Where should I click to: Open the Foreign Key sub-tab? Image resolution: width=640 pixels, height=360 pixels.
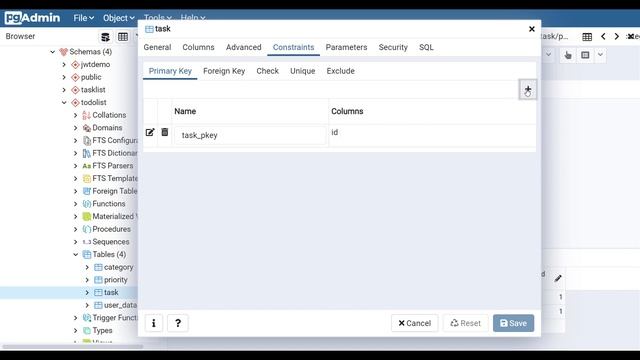point(224,71)
